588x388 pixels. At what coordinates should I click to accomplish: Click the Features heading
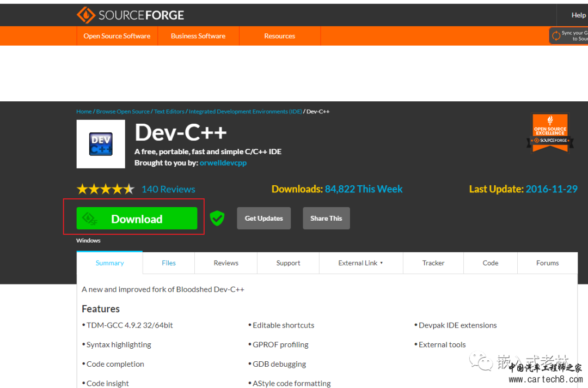tap(101, 309)
